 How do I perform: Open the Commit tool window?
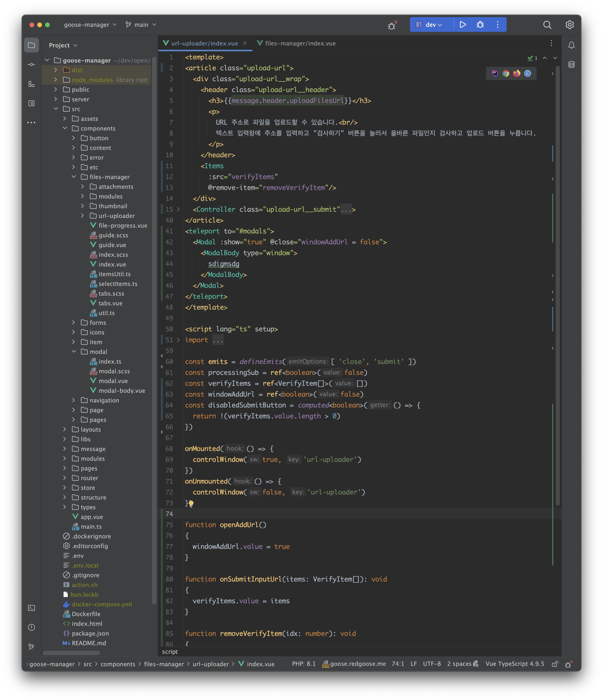pyautogui.click(x=31, y=64)
